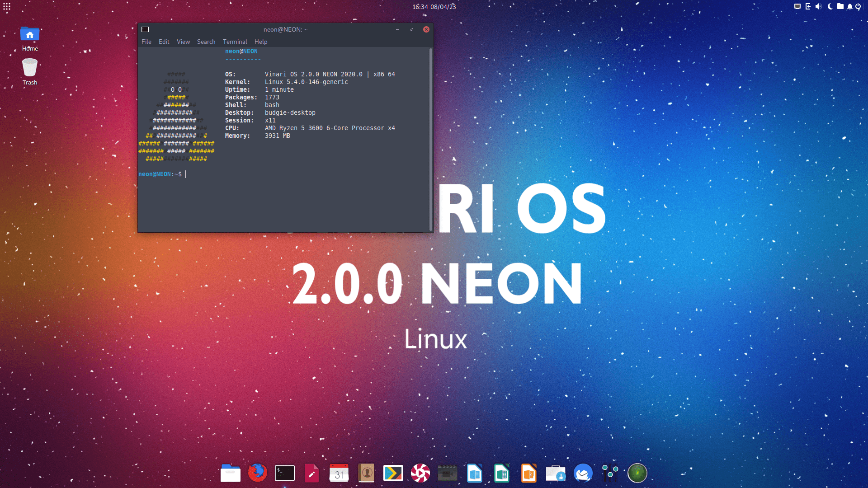This screenshot has height=488, width=868.
Task: Maximize the terminal window
Action: point(412,29)
